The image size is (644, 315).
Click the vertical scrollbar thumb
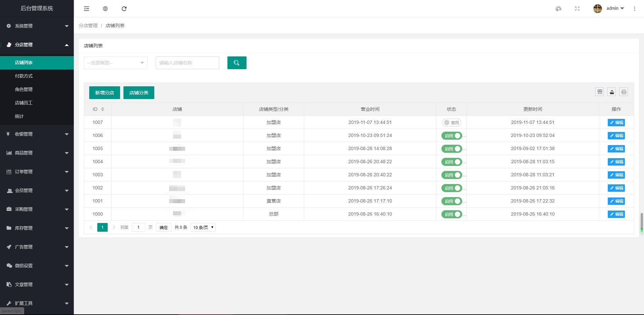[x=642, y=222]
